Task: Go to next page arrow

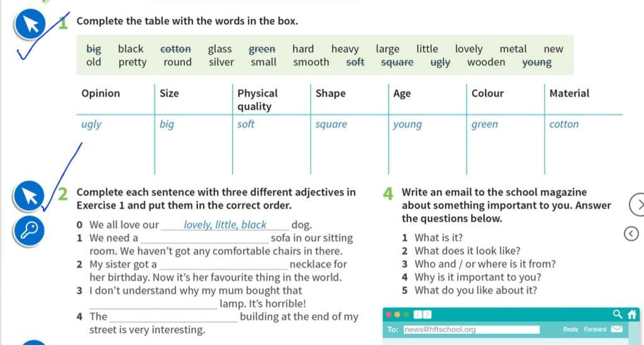Action: (x=638, y=204)
